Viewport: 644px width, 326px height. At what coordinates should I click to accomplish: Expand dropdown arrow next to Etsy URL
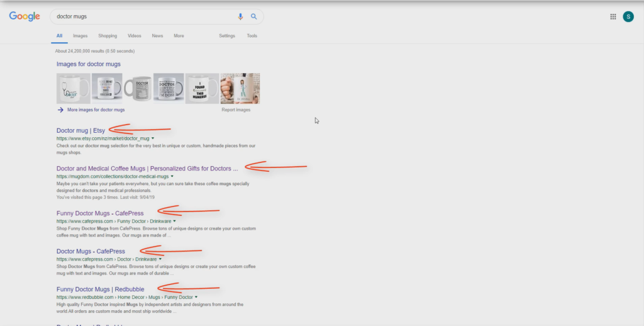(x=153, y=138)
